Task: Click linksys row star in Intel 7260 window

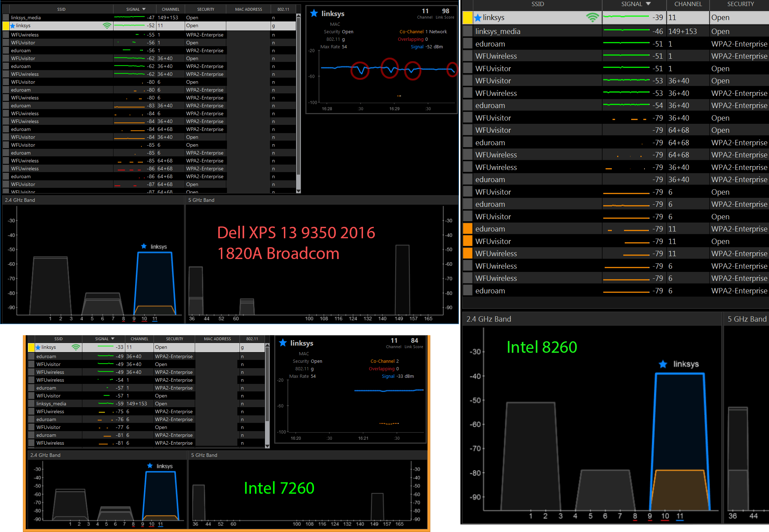Action: [38, 347]
